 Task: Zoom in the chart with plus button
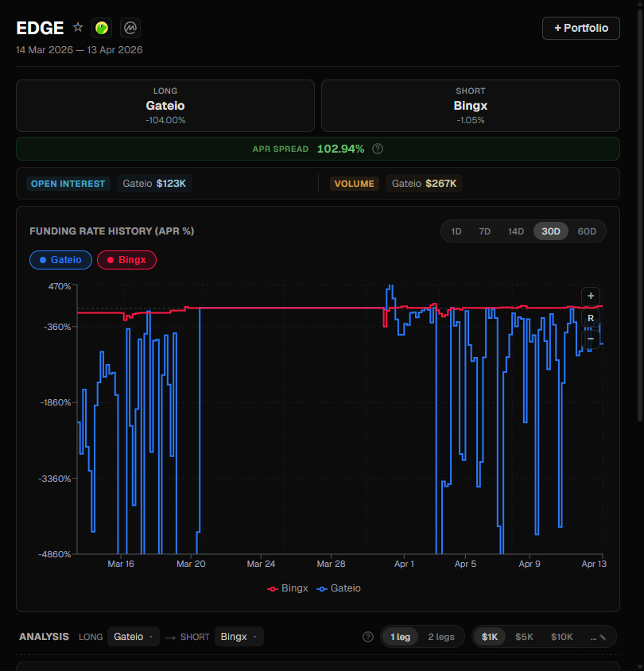coord(591,296)
